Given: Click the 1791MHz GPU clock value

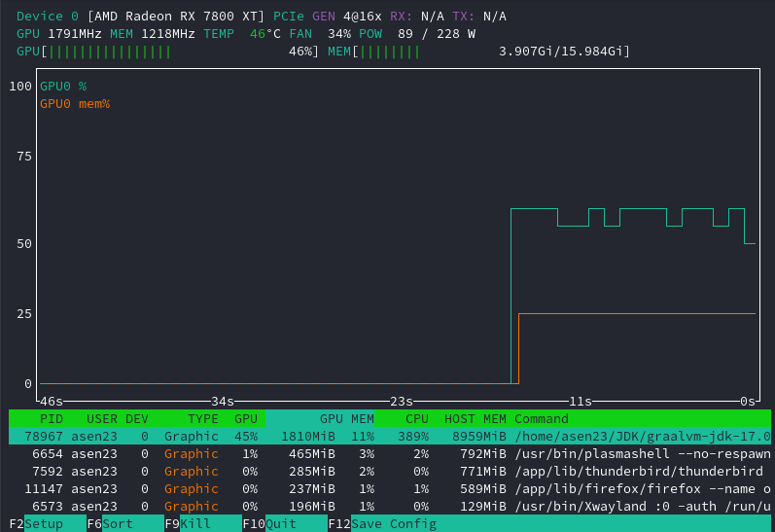Looking at the screenshot, I should coord(75,34).
